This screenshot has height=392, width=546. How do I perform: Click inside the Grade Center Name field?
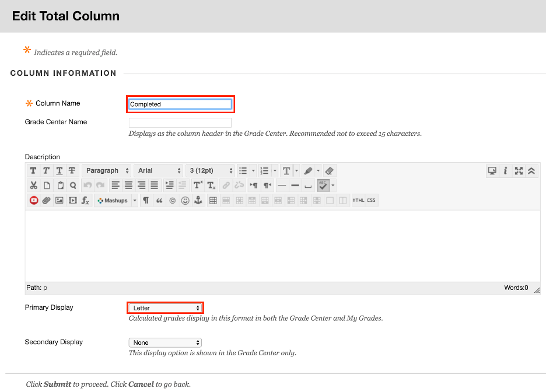[x=180, y=123]
